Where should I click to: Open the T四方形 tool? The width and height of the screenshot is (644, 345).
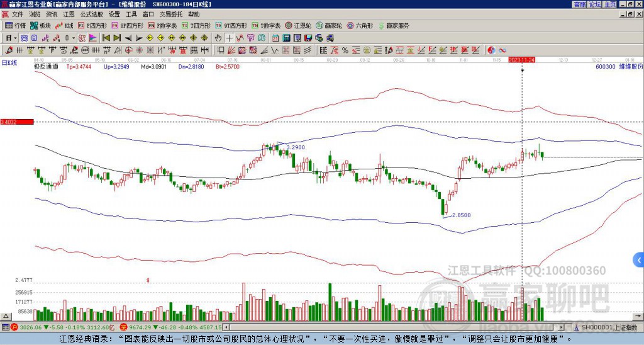point(196,25)
